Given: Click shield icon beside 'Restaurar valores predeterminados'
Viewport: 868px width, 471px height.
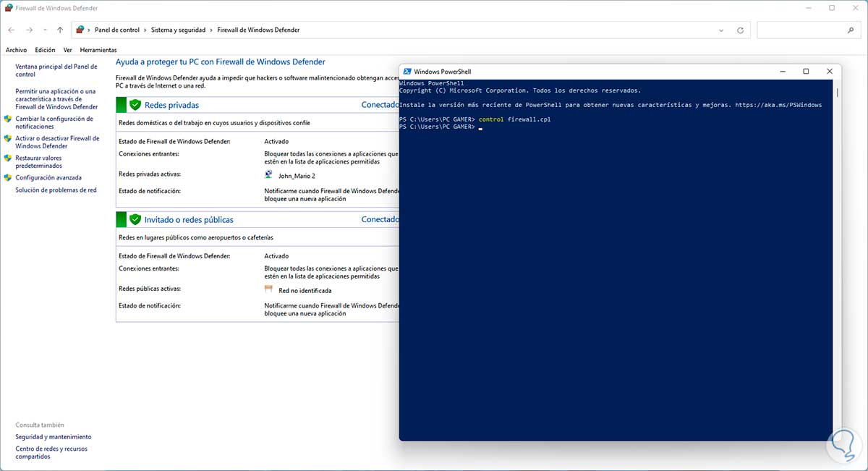Looking at the screenshot, I should tap(8, 158).
